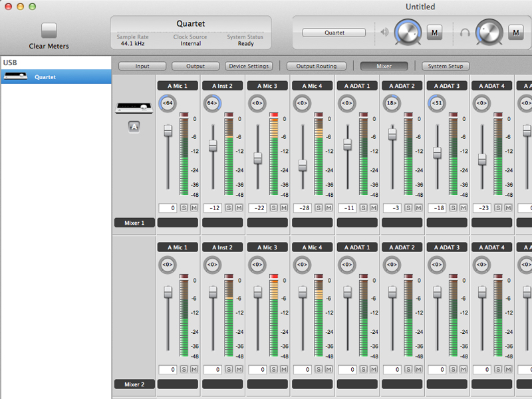Click the A ADAT 3 channel label in Mixer 2
This screenshot has height=399, width=532.
[x=447, y=247]
